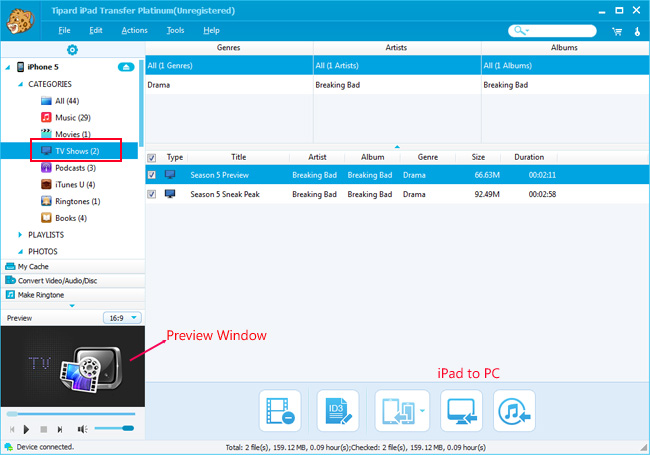This screenshot has height=455, width=650.
Task: Open the Actions menu
Action: click(x=134, y=30)
